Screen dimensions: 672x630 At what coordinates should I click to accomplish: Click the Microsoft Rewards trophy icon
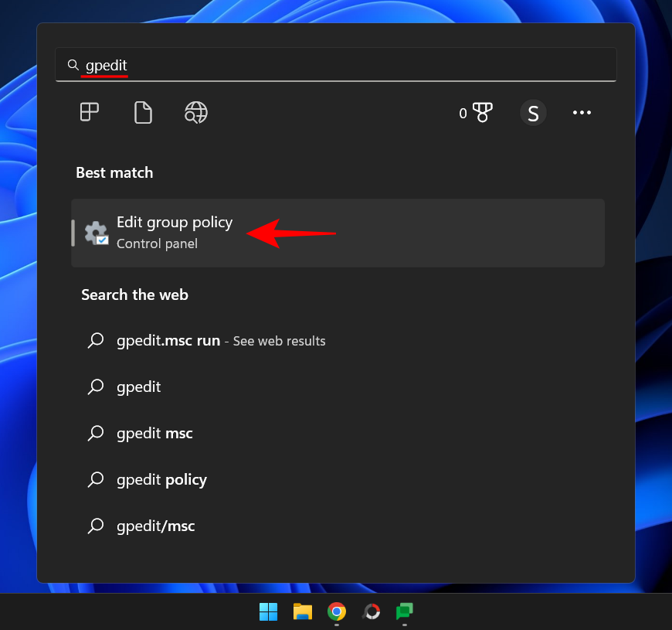(x=480, y=112)
